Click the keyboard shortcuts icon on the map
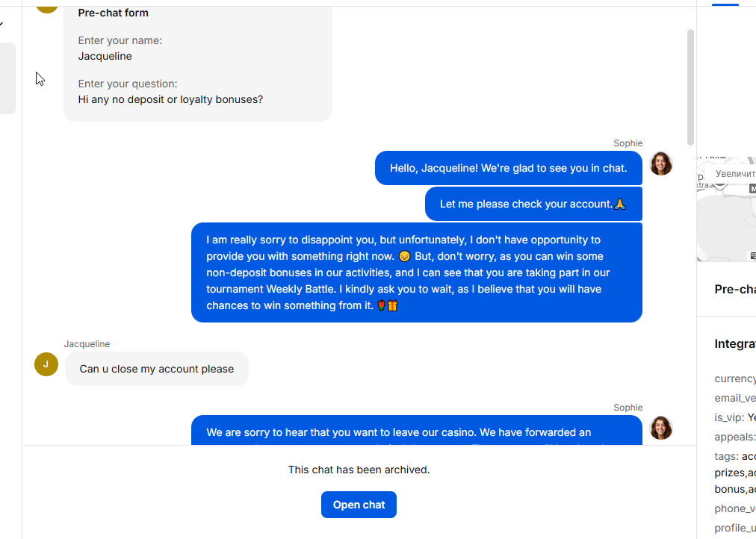 752,255
